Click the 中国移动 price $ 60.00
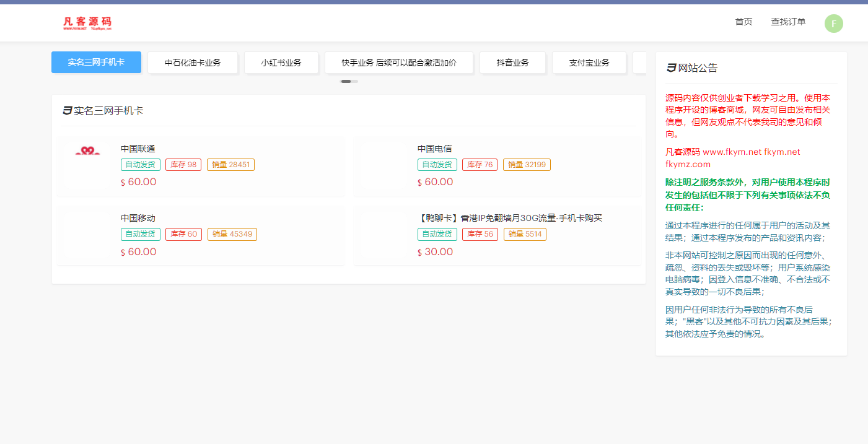Viewport: 868px width, 444px height. (138, 252)
